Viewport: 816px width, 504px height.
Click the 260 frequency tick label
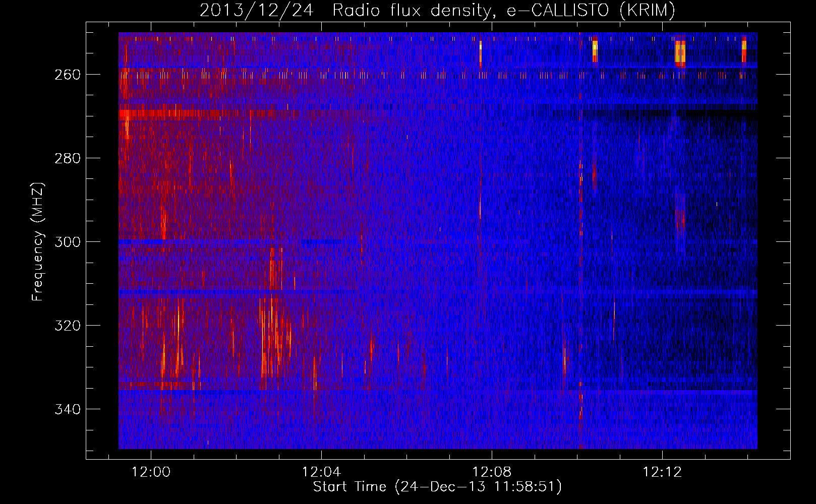point(67,75)
